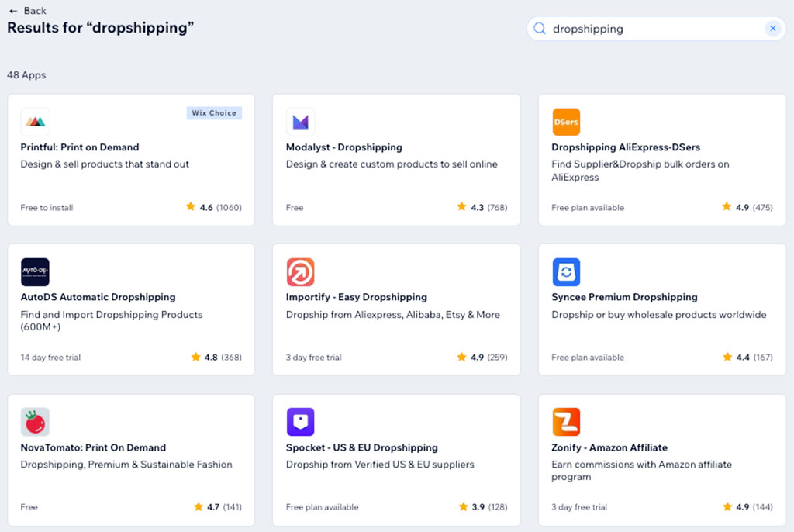Open NovaTomato: Print On Demand title

point(93,447)
